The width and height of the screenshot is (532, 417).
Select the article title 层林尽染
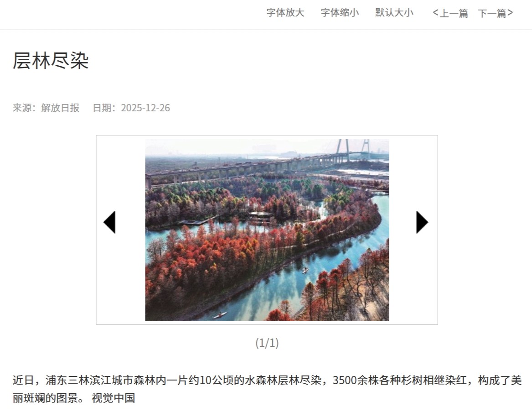(51, 61)
